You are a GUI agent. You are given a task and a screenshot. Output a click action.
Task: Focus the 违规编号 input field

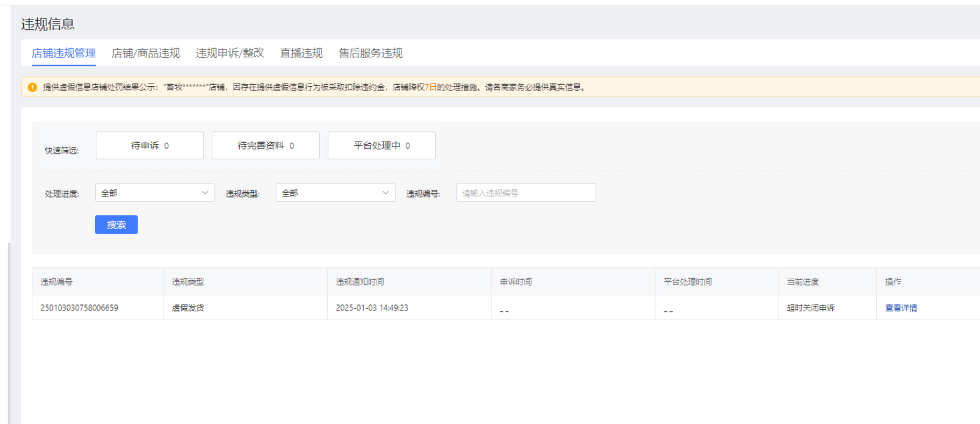525,193
